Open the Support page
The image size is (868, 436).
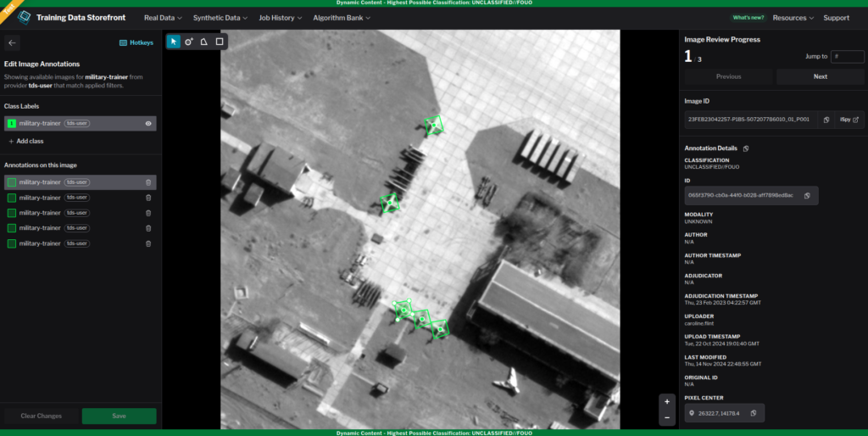[x=836, y=18]
